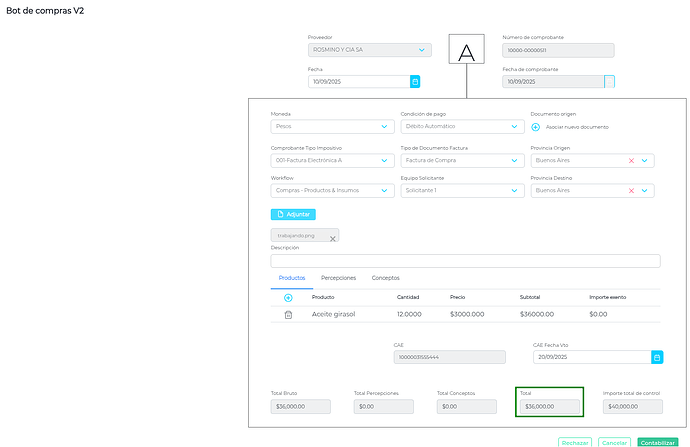Expand the Provincia Destino chevron

click(x=644, y=191)
